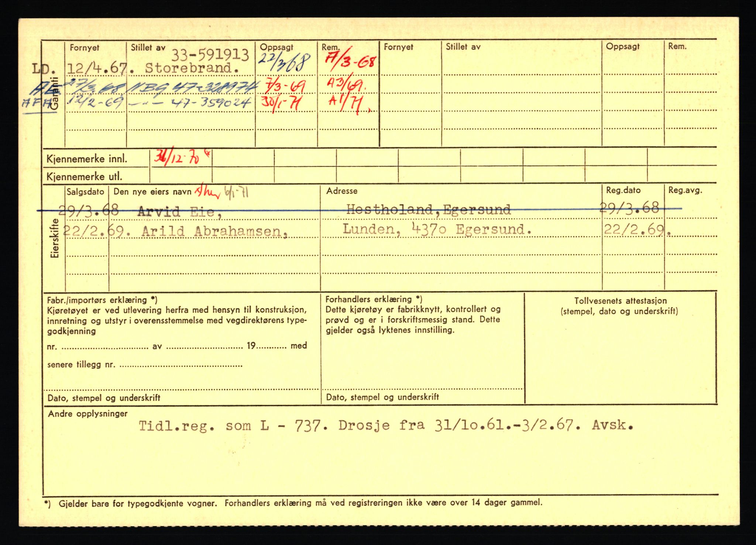
Task: Select the date '12/4.67' under Fornyet
Action: tap(97, 69)
